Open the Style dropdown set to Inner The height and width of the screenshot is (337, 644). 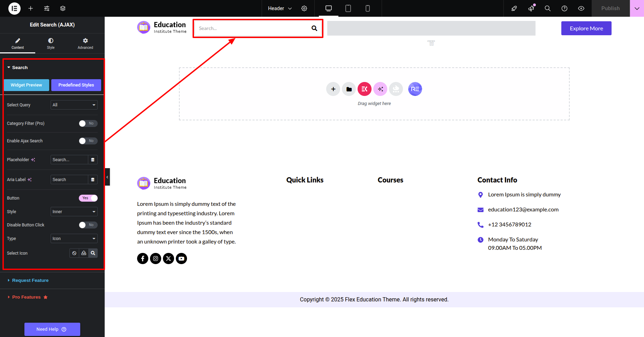pyautogui.click(x=74, y=212)
